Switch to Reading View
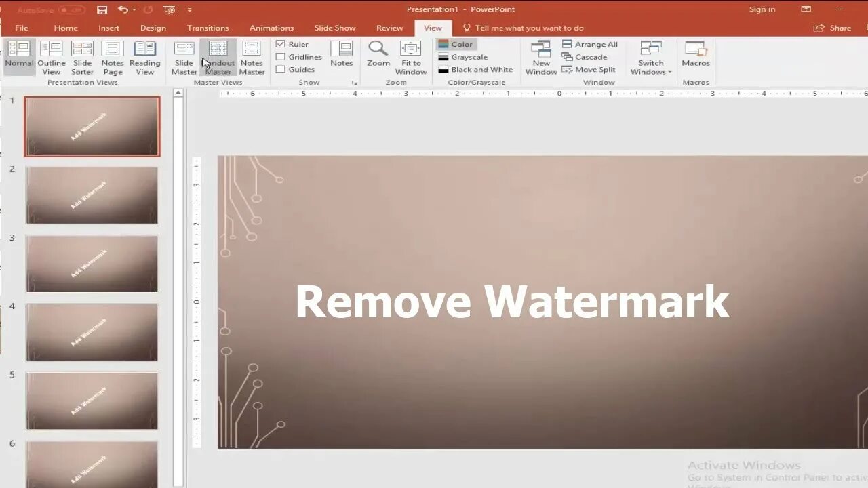Screen dimensions: 868x488 click(x=144, y=56)
